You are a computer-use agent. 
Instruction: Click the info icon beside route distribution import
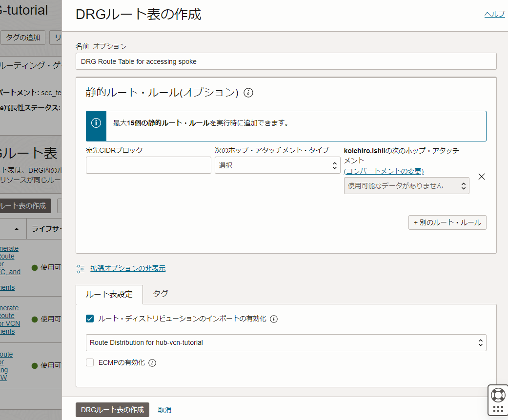click(x=274, y=319)
